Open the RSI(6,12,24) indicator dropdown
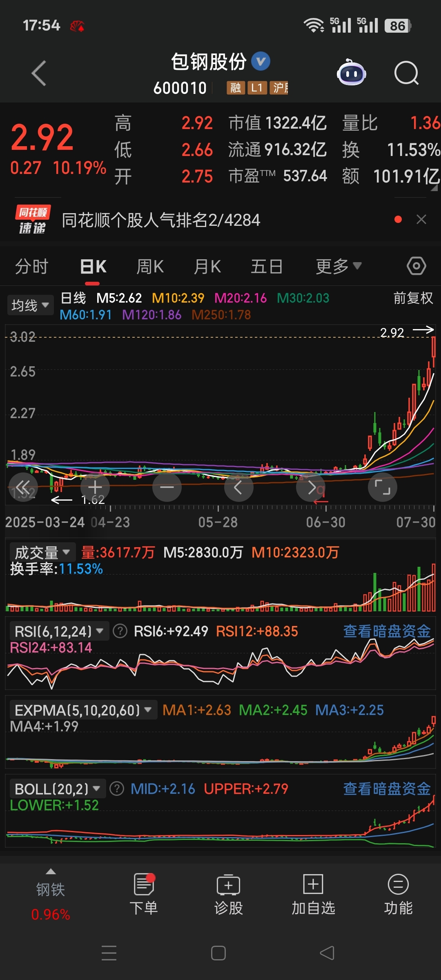Image resolution: width=441 pixels, height=980 pixels. [59, 631]
